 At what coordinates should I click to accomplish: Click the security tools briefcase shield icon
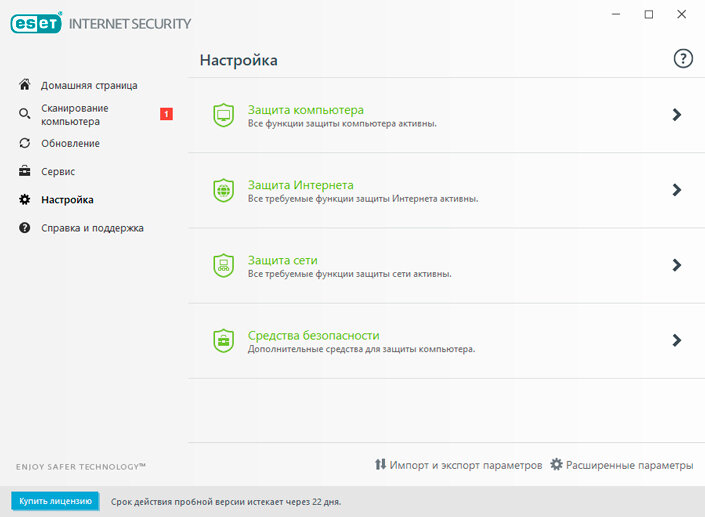223,340
